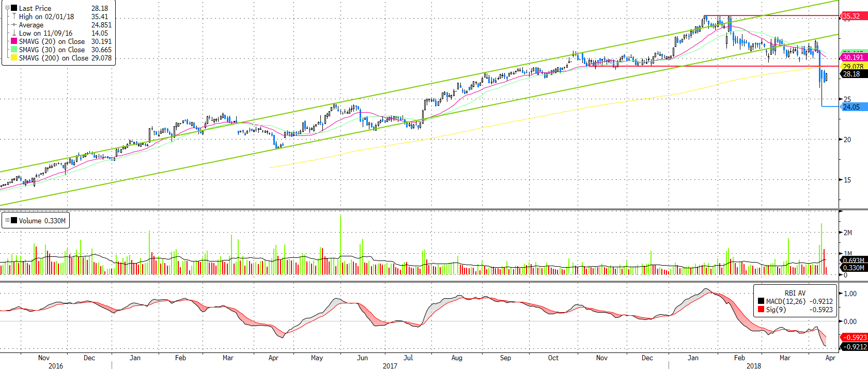
Task: Click the red 35.32 axis price tag
Action: click(854, 16)
